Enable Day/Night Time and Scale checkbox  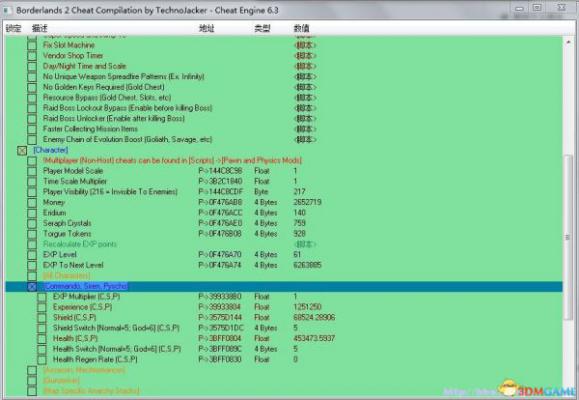tap(32, 66)
